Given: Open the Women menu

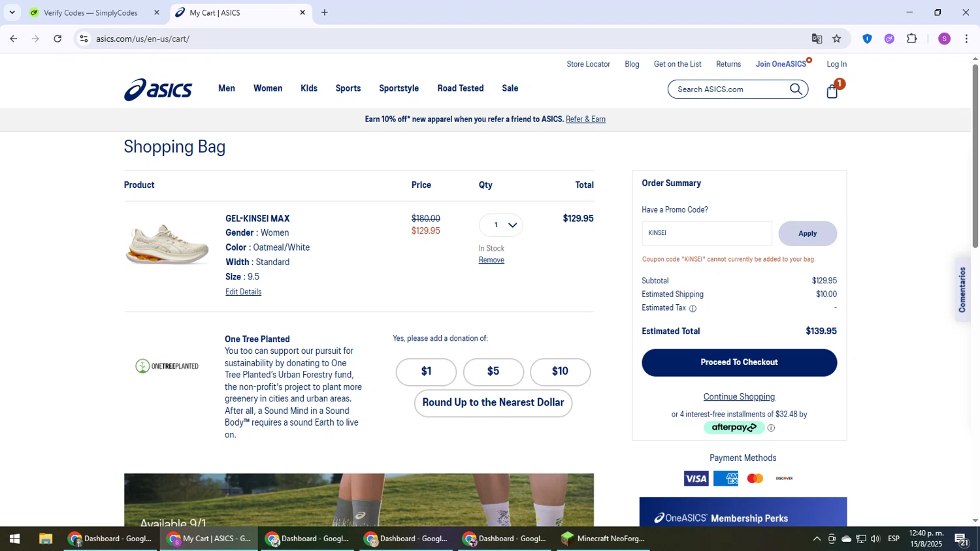Looking at the screenshot, I should (268, 88).
